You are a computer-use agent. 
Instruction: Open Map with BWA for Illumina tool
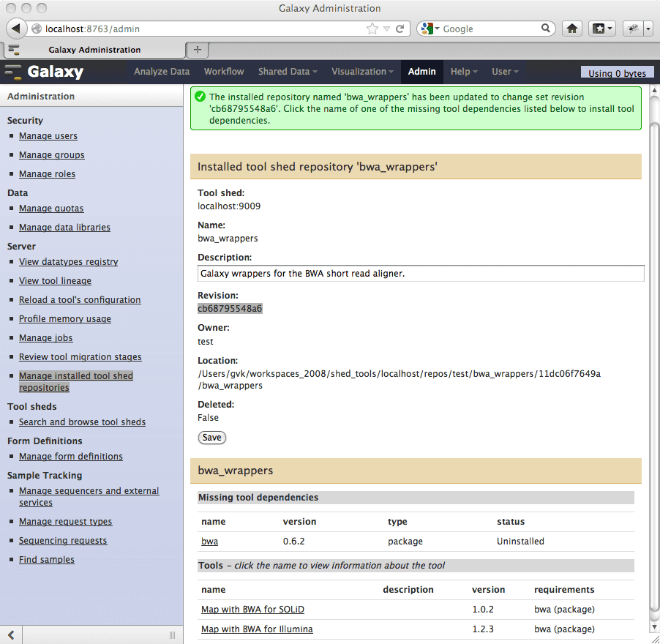click(257, 629)
